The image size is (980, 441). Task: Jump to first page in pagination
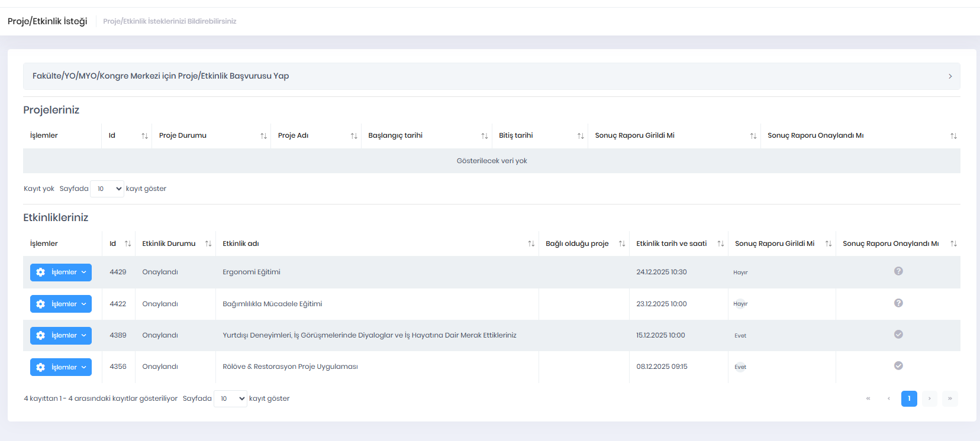pyautogui.click(x=868, y=398)
